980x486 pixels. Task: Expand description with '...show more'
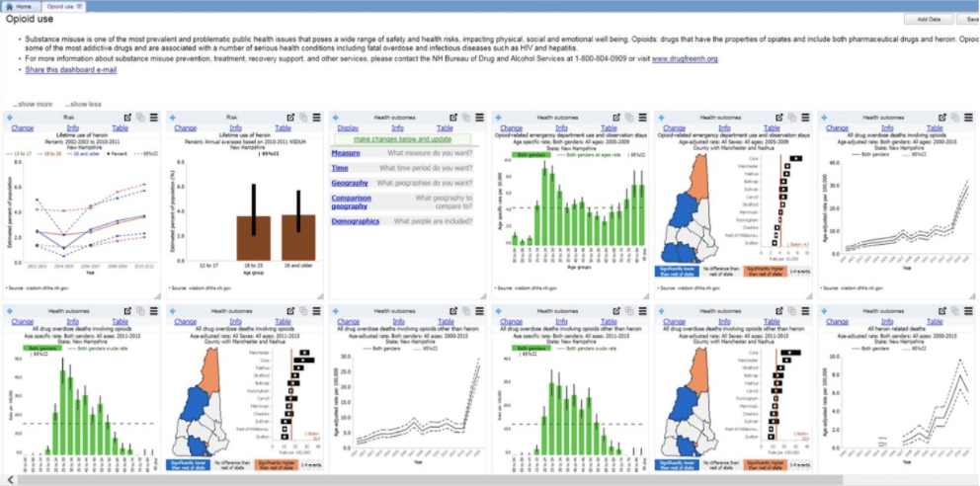(x=33, y=104)
